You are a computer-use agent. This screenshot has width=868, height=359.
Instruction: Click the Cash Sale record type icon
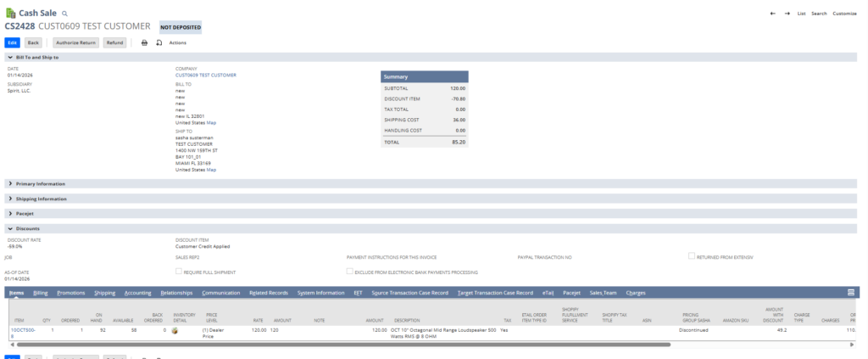pyautogui.click(x=10, y=14)
